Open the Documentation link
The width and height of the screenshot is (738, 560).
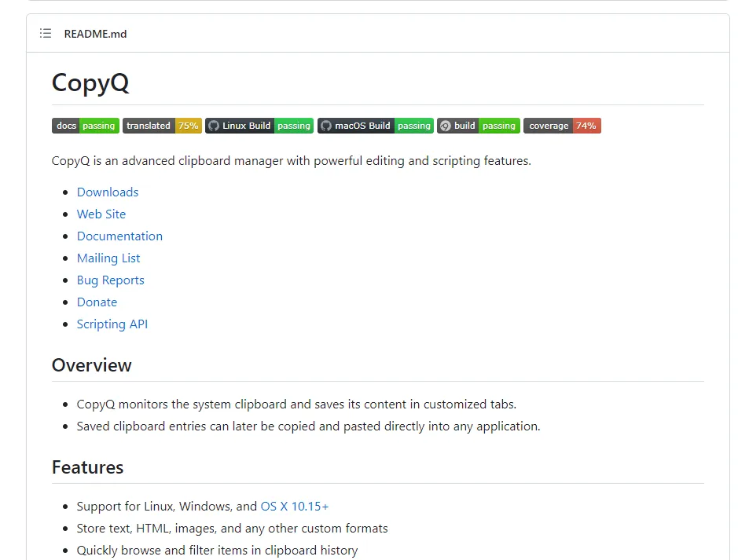coord(119,236)
